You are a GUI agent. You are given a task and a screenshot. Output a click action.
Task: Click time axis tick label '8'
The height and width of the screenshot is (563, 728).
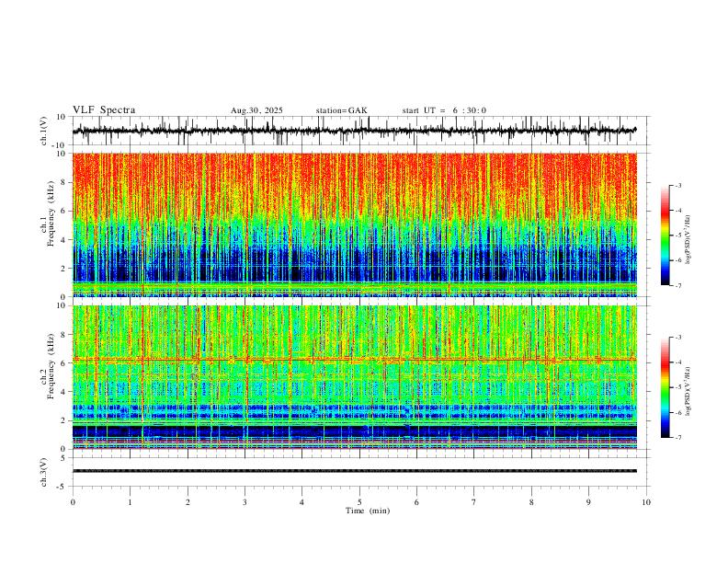(531, 502)
